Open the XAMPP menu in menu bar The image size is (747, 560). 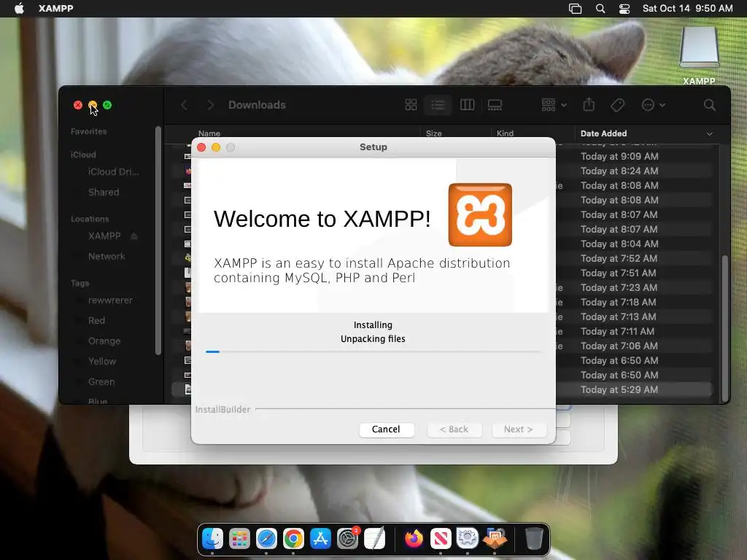coord(55,9)
